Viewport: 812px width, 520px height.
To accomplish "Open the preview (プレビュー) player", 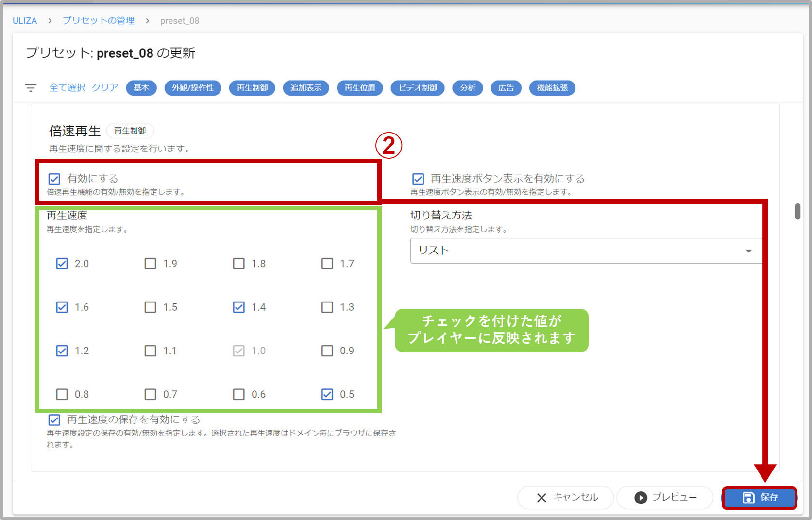I will click(665, 498).
